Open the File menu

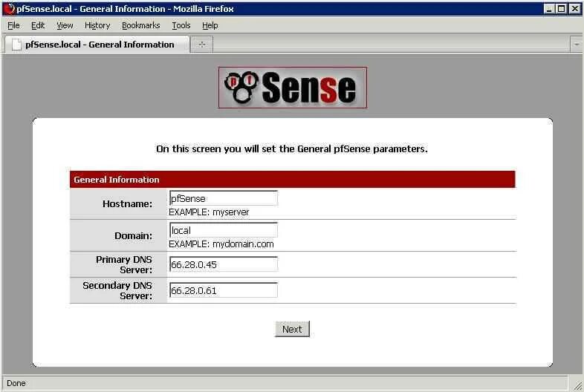click(x=13, y=25)
